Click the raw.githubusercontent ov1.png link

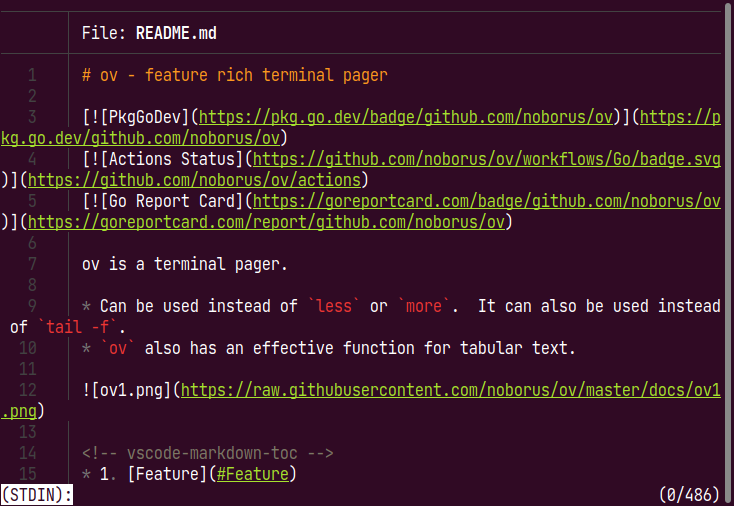[450, 390]
